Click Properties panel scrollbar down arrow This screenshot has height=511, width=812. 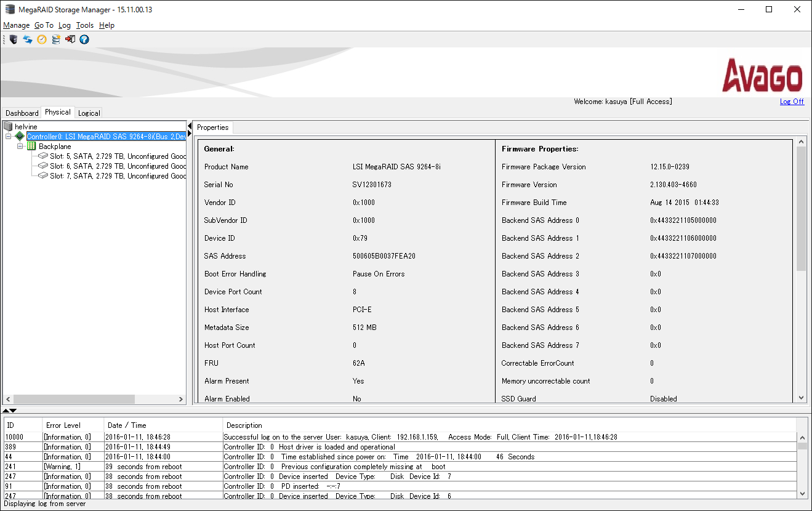(801, 398)
